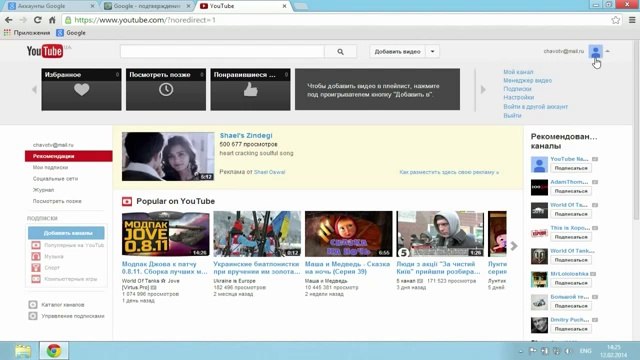Screen dimensions: 640x360
Task: Click Войти в другой аккаунт
Action: [536, 107]
